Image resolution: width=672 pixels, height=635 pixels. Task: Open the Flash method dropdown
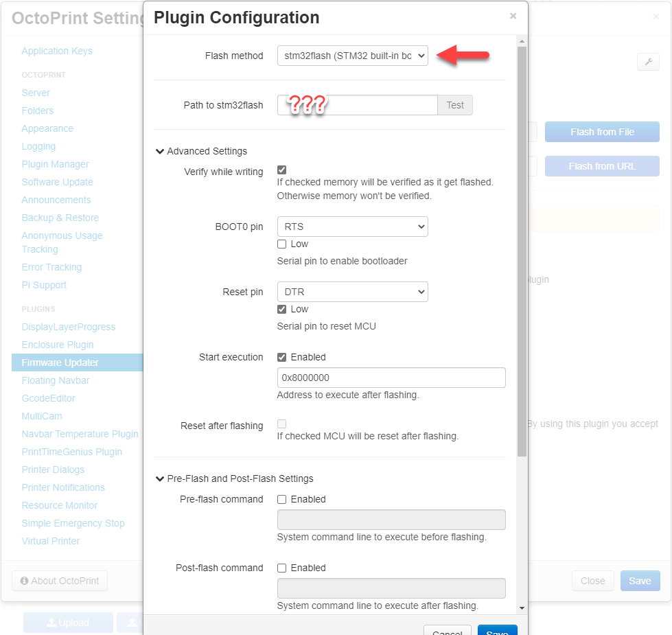pos(352,56)
